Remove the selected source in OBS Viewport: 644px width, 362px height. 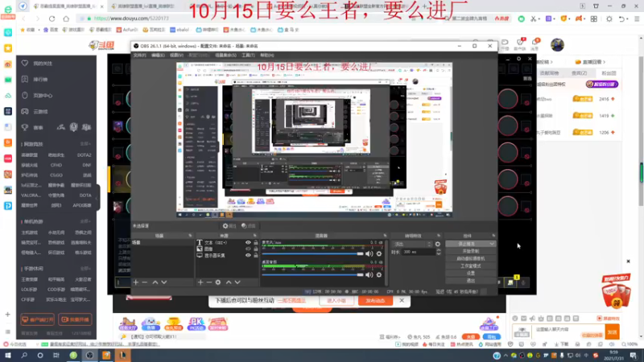(209, 282)
